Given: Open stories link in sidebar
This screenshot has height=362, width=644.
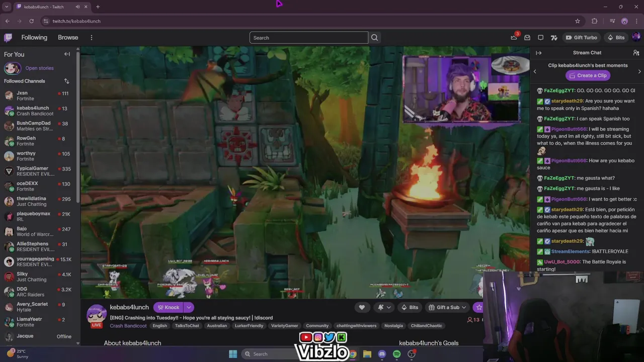Looking at the screenshot, I should point(39,68).
